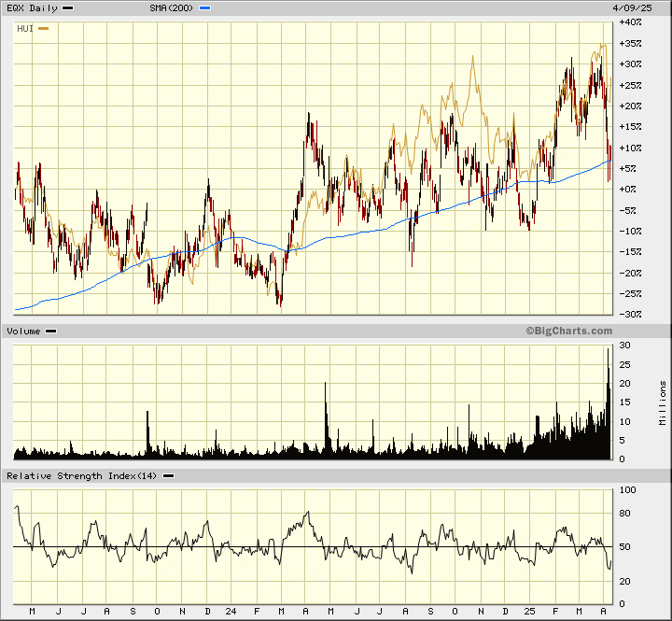Click the volume axis '30' label
Screen dimensions: 672x621
624,346
